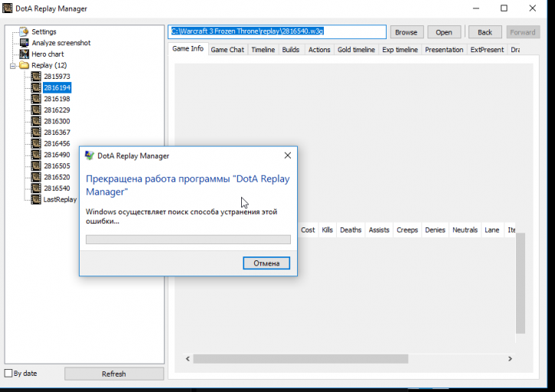The height and width of the screenshot is (392, 555).
Task: Click the horizontal scrollbar thumb in Game Info
Action: point(301,359)
